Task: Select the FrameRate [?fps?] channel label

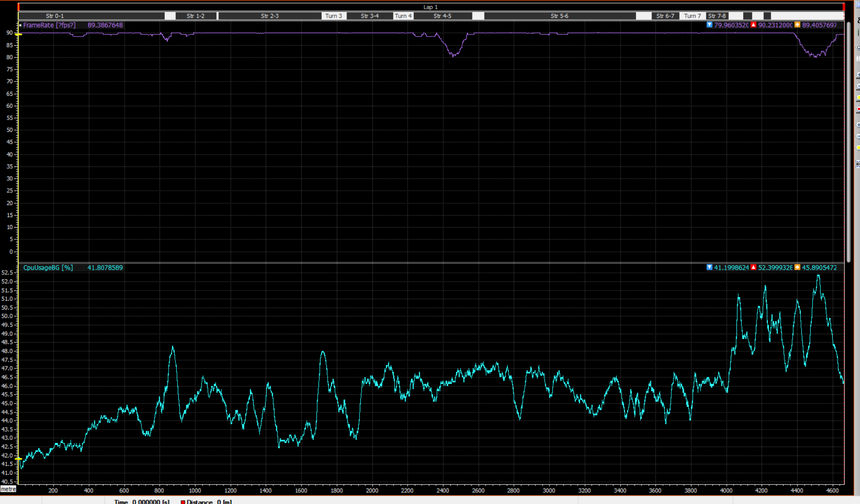Action: coord(49,25)
